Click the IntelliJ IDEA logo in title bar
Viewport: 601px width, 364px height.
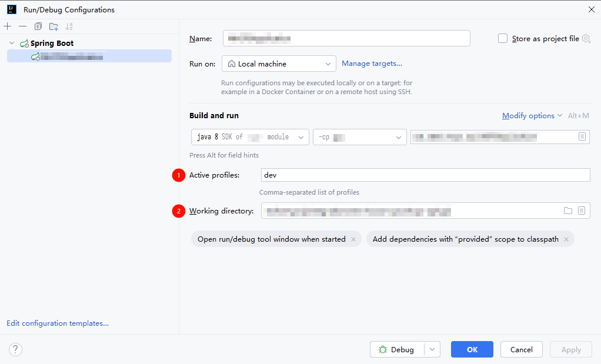coord(12,9)
